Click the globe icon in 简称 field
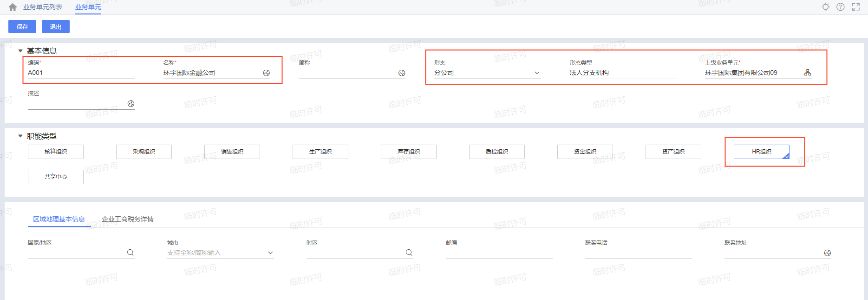868x300 pixels. 402,73
